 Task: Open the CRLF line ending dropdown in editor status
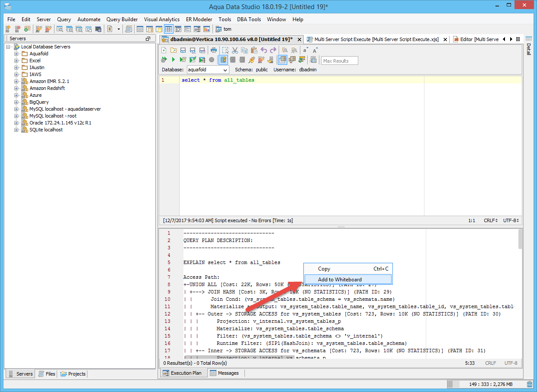(491, 220)
